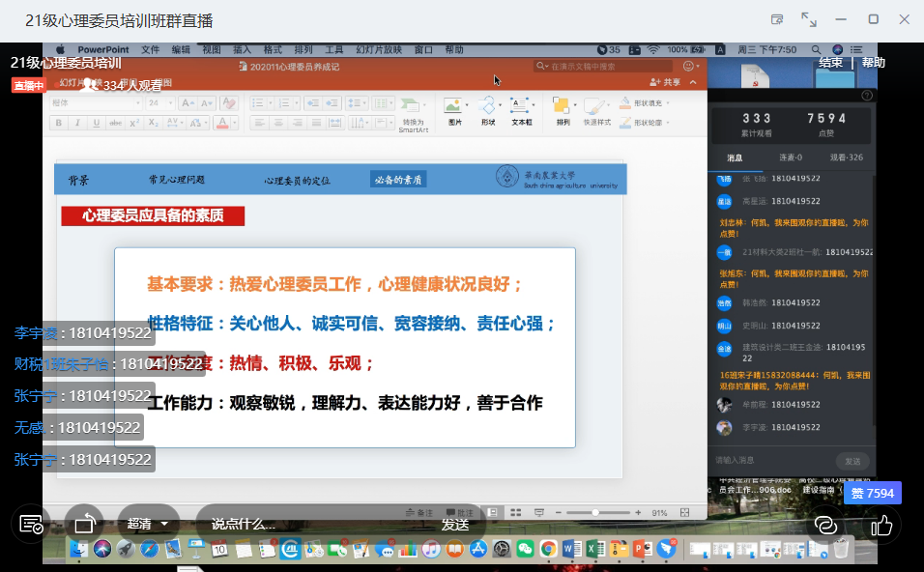Viewport: 924px width, 572px height.
Task: Switch to the 连麦·0 tab
Action: 790,157
